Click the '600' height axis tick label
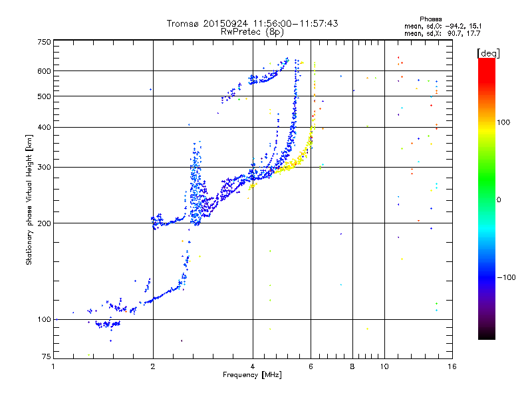The height and width of the screenshot is (399, 532). click(x=44, y=71)
